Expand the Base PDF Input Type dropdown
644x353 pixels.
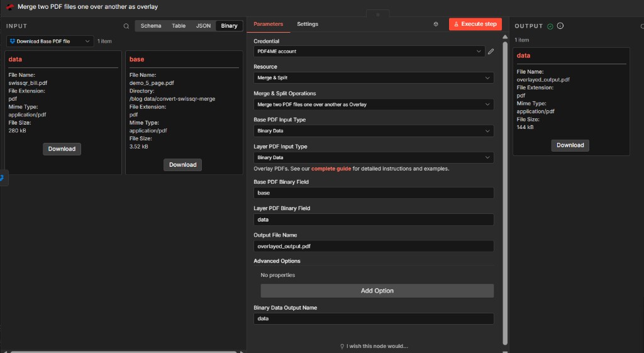374,131
